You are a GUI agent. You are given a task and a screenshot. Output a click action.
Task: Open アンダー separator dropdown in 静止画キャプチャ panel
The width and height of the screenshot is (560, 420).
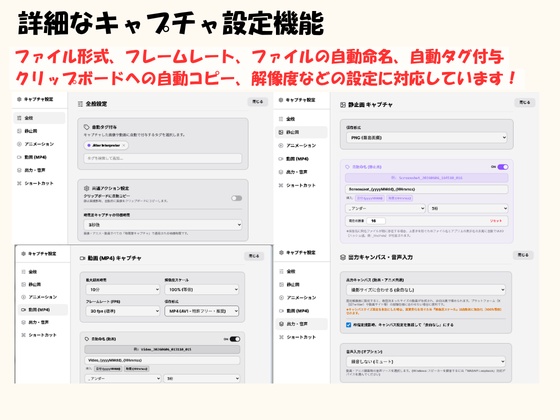pyautogui.click(x=385, y=208)
